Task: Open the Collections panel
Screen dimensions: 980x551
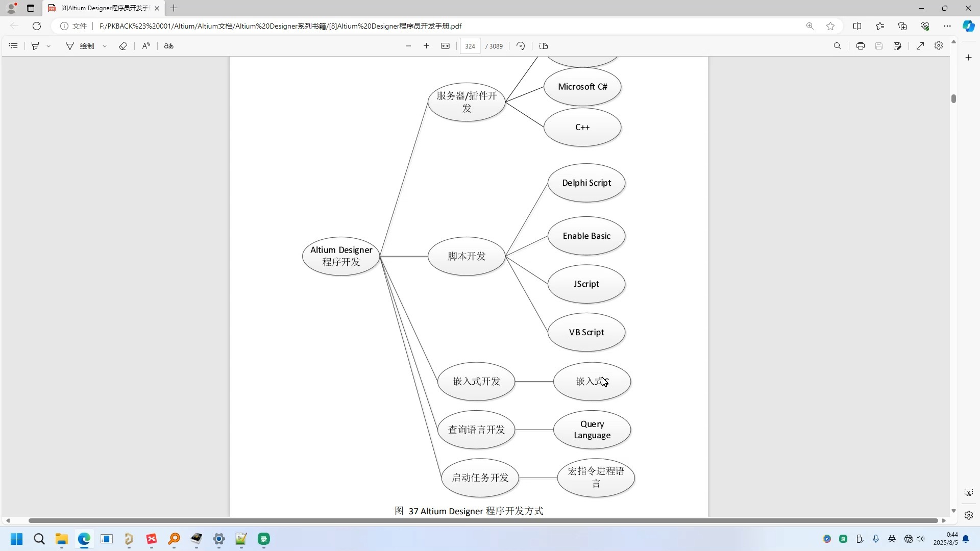Action: (902, 26)
